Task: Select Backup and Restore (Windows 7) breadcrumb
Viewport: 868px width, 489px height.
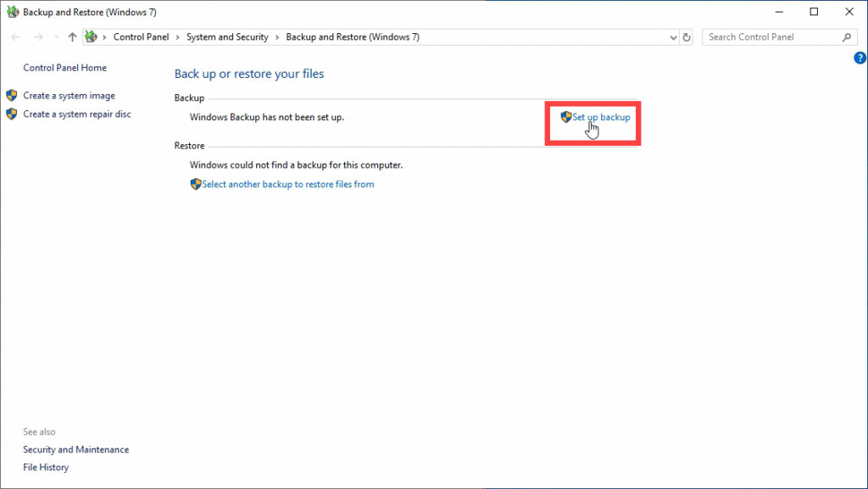Action: (353, 37)
